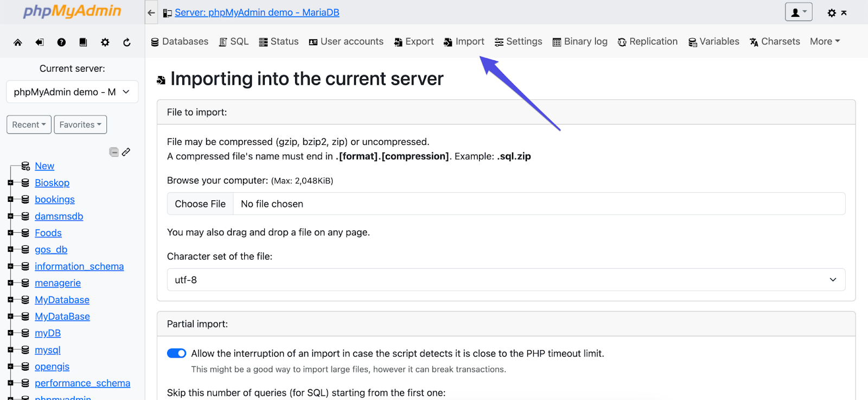The width and height of the screenshot is (868, 400).
Task: Open the Bioskop database link
Action: [x=52, y=183]
